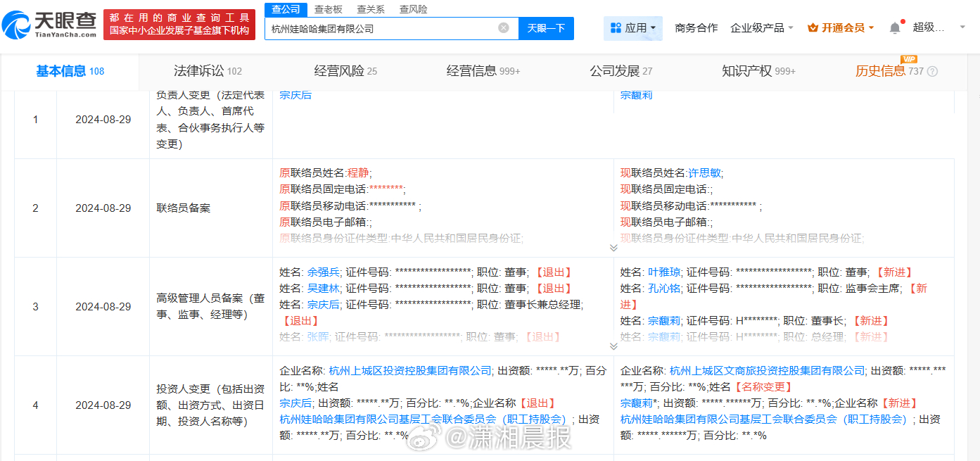Switch to the 公司发展 tab
The height and width of the screenshot is (461, 980).
pyautogui.click(x=621, y=71)
